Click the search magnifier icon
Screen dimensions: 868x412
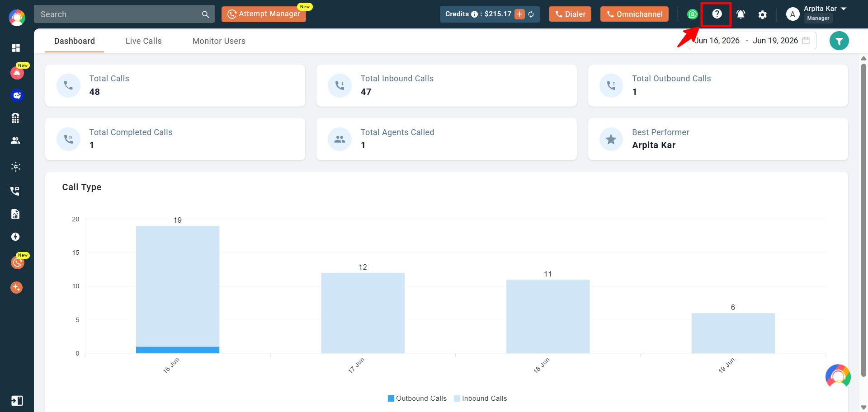[205, 14]
